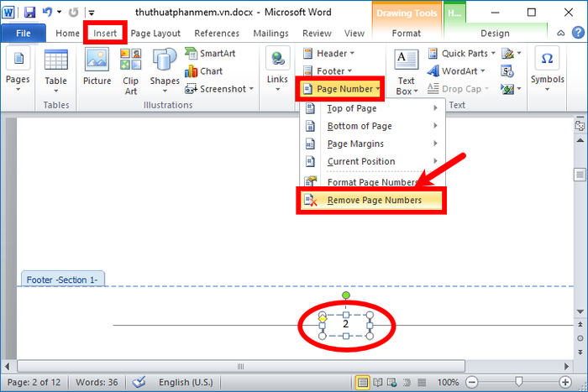The height and width of the screenshot is (392, 588).
Task: Open the Mailings tab
Action: (x=270, y=34)
